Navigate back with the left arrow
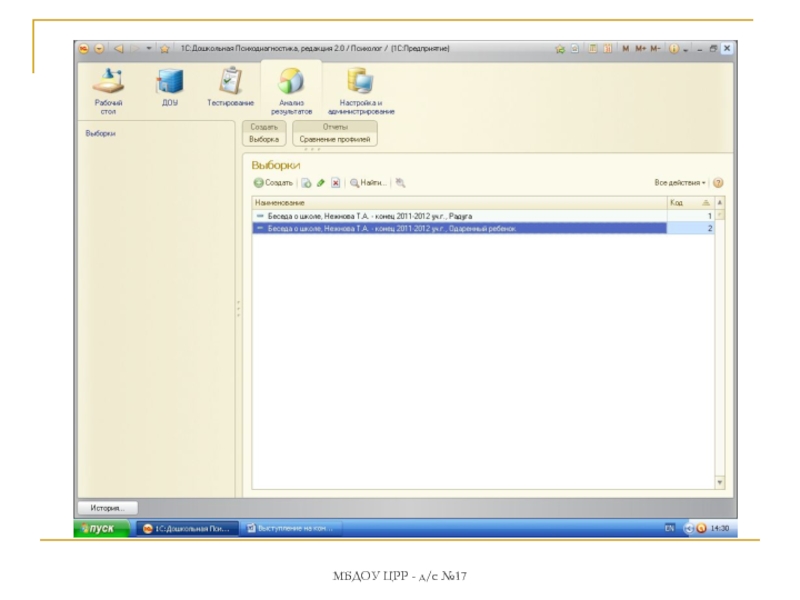This screenshot has width=800, height=600. click(118, 48)
